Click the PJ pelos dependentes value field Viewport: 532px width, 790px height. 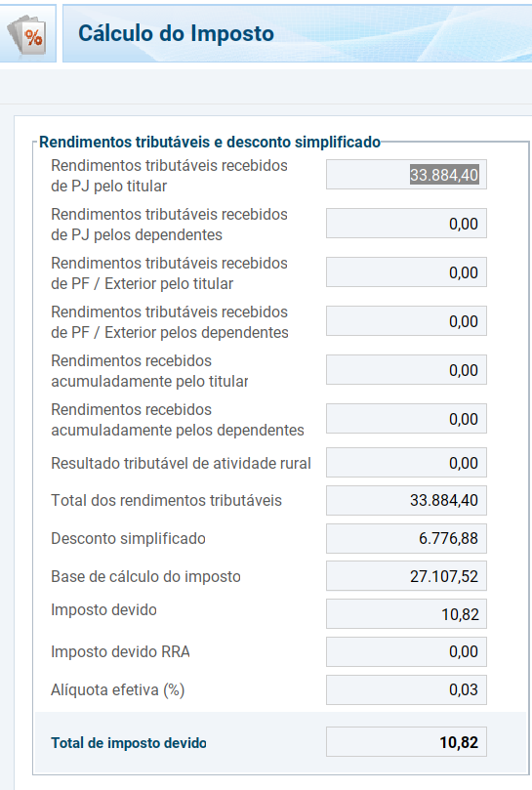(x=406, y=224)
